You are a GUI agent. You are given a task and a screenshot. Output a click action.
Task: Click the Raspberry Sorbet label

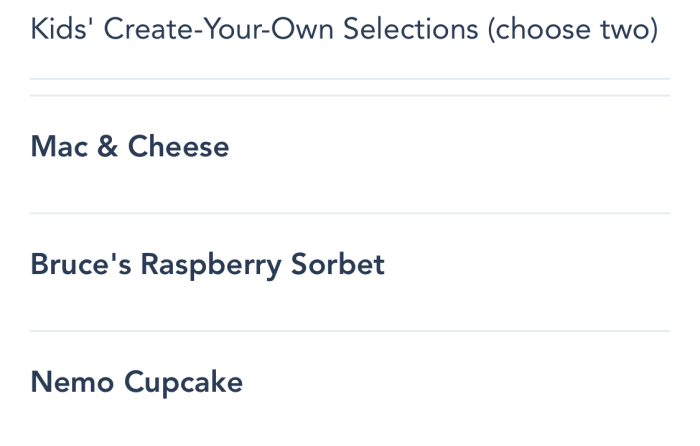(x=262, y=265)
